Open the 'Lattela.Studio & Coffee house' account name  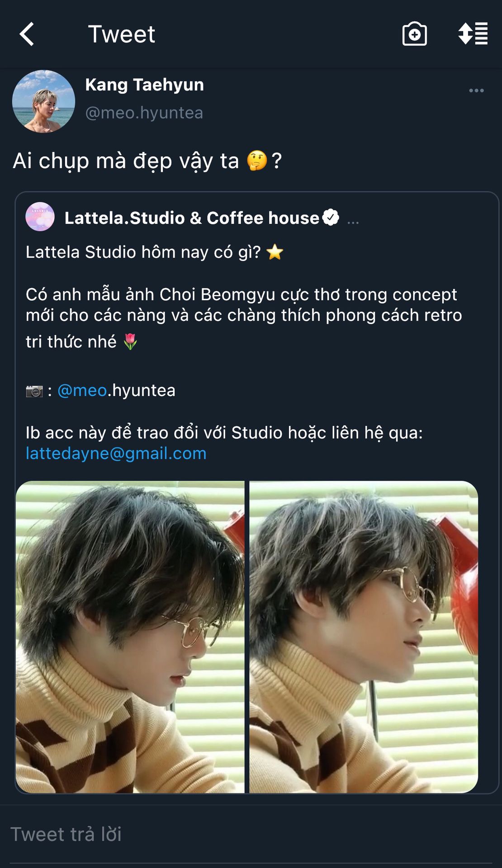(x=192, y=218)
